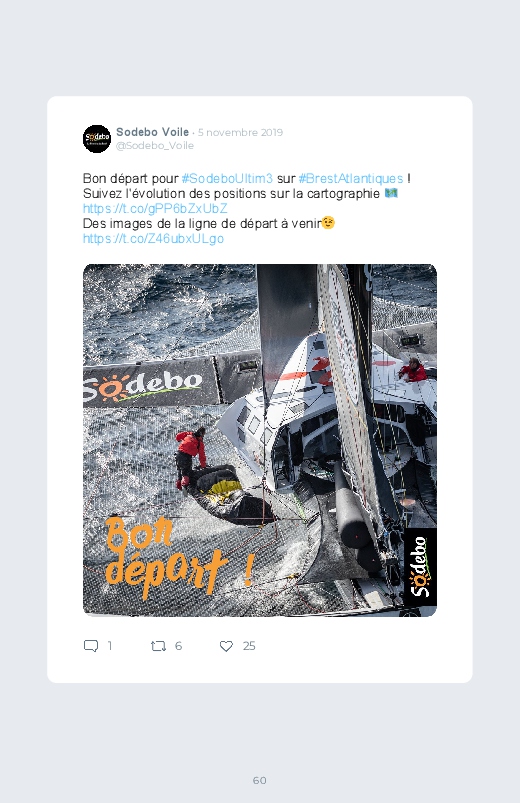Click the retweet arrows icon

tap(158, 646)
